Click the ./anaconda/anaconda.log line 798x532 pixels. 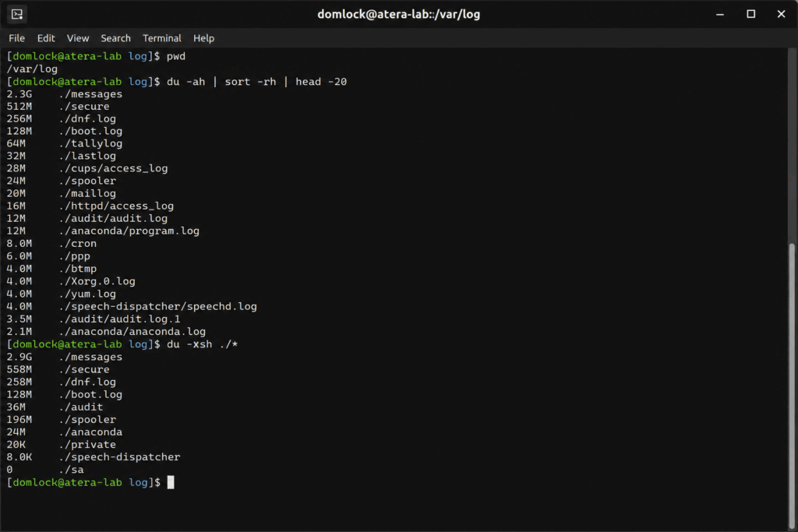(106, 332)
